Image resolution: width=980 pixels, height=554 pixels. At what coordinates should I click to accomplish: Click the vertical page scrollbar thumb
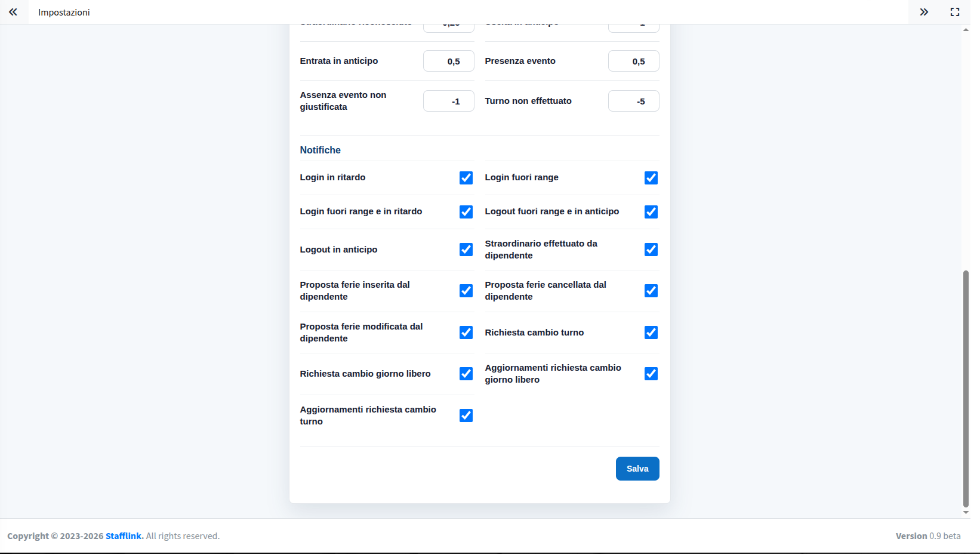point(966,389)
